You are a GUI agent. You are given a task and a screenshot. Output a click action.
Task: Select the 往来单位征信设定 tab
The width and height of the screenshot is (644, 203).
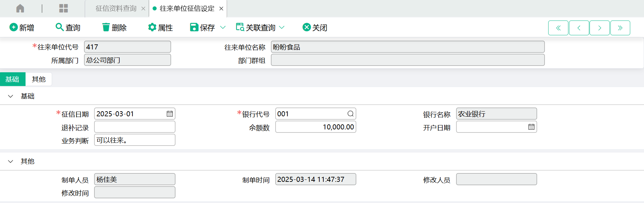[x=187, y=8]
